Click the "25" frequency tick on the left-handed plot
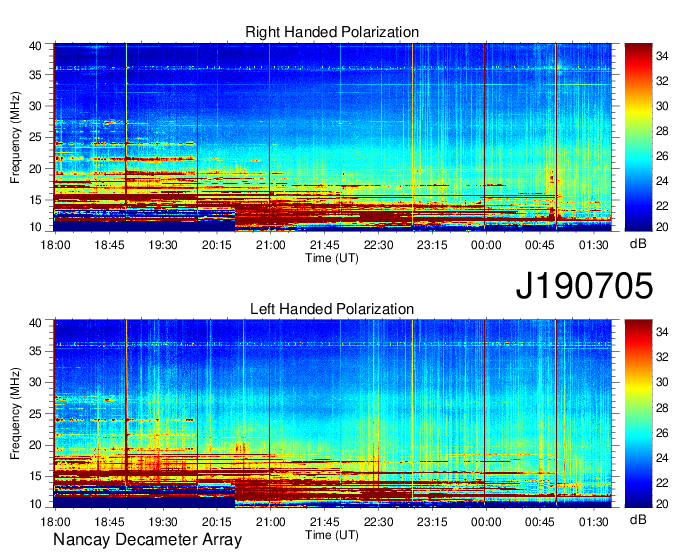Screen dimensions: 680x552 (36, 414)
